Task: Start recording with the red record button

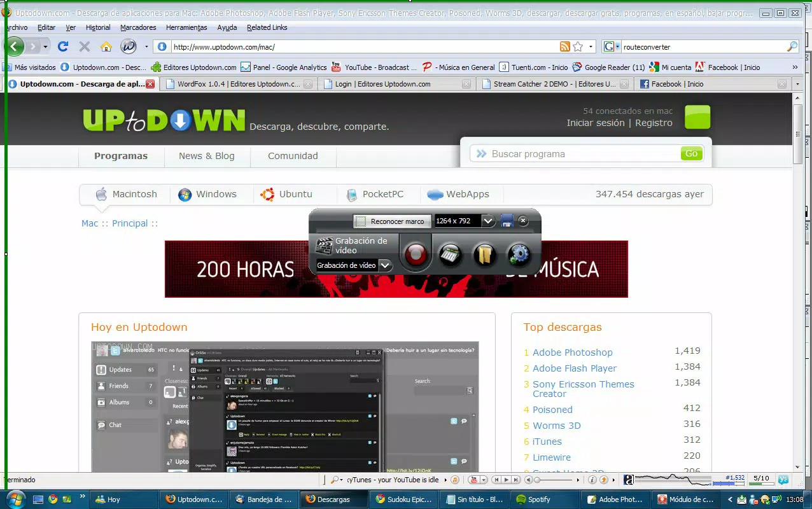Action: (x=416, y=255)
